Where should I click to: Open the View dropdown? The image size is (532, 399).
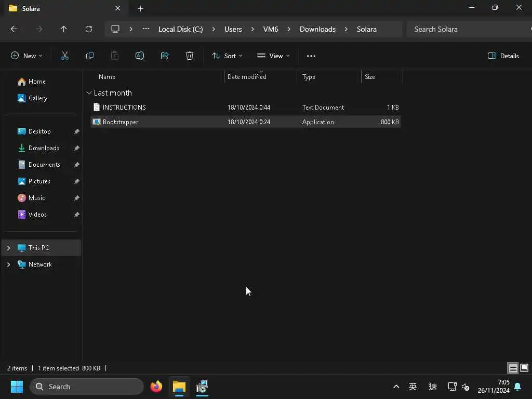273,56
